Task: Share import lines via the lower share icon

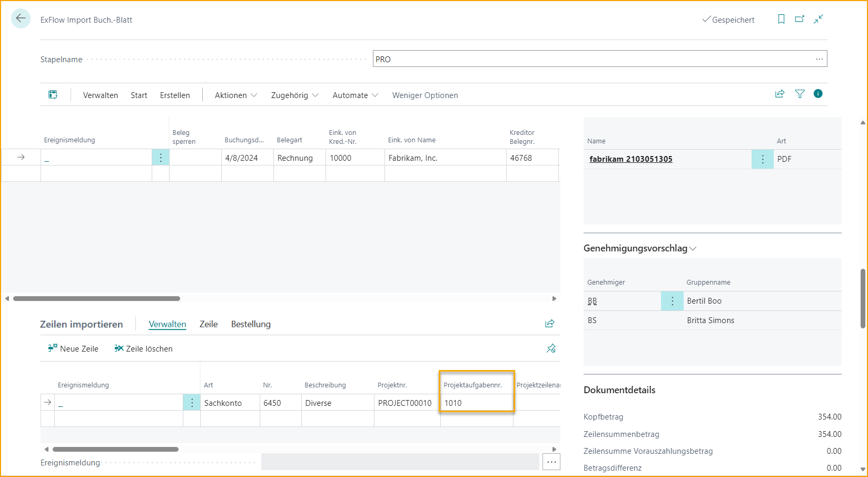Action: [x=550, y=324]
